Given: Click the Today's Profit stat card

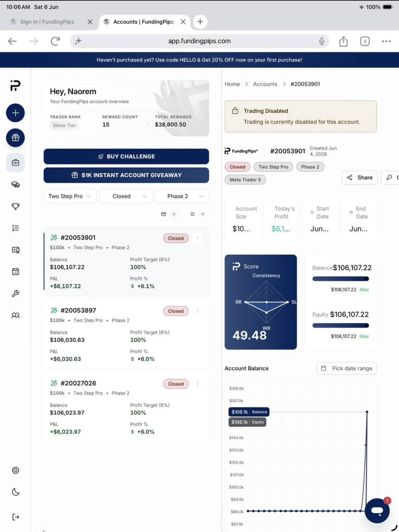Looking at the screenshot, I should pos(281,219).
